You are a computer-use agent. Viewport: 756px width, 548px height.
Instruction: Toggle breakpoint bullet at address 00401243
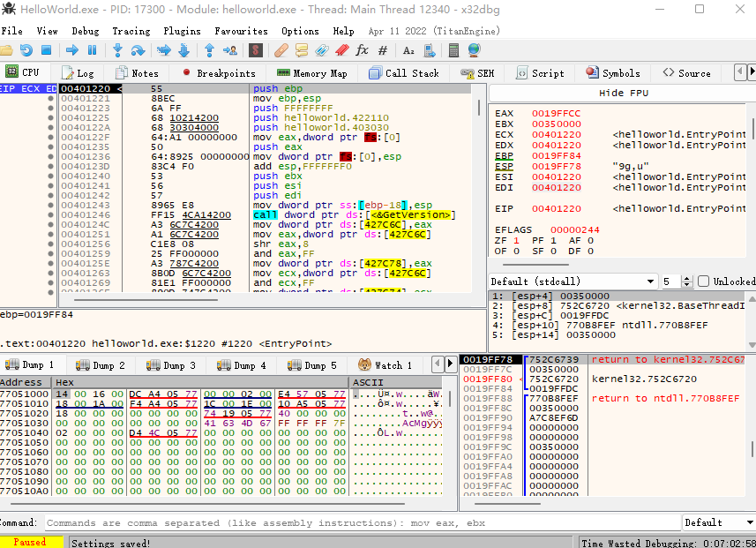coord(50,205)
